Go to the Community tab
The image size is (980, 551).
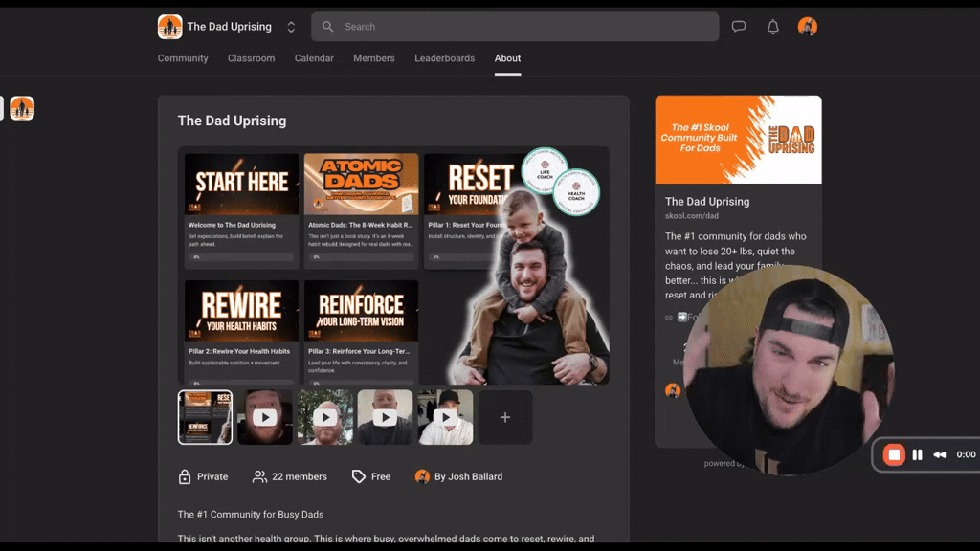click(183, 58)
